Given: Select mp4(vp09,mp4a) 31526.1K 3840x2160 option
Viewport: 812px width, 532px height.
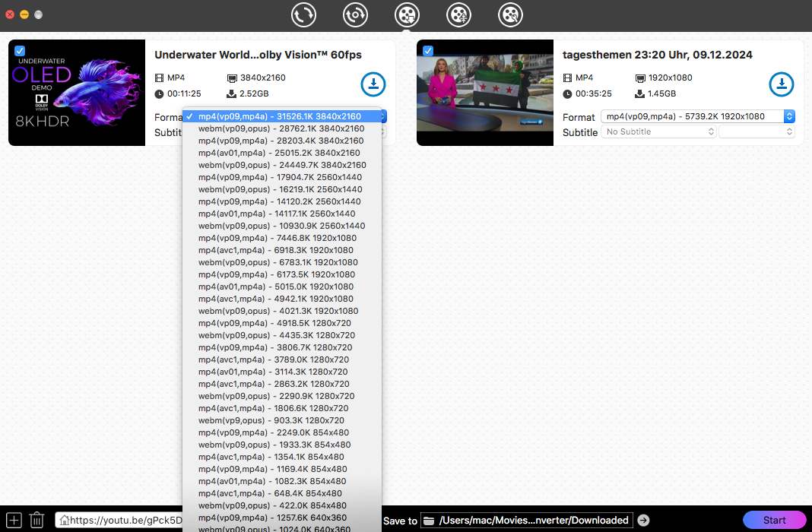Looking at the screenshot, I should coord(282,116).
